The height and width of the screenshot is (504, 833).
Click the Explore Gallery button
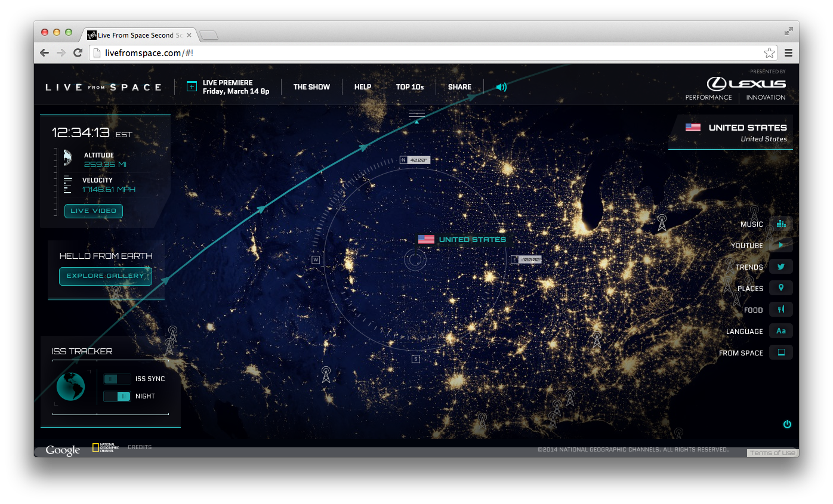click(106, 276)
